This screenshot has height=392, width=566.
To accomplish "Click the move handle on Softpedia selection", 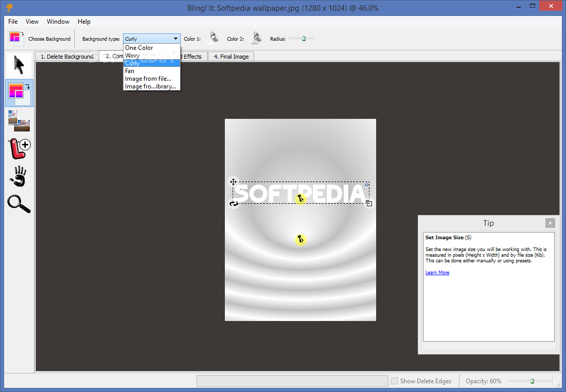I will click(233, 182).
